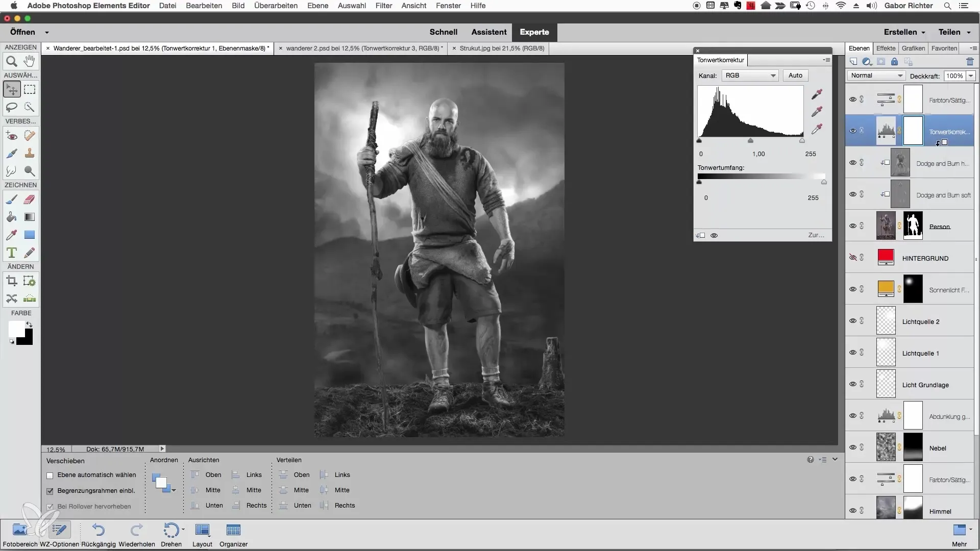Distribute layers with Verteilen Rechts

click(337, 506)
